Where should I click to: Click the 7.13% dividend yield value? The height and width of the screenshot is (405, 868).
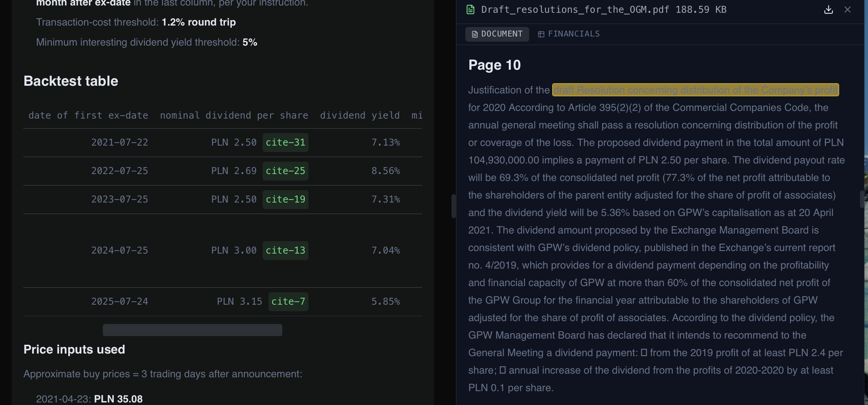click(x=385, y=142)
